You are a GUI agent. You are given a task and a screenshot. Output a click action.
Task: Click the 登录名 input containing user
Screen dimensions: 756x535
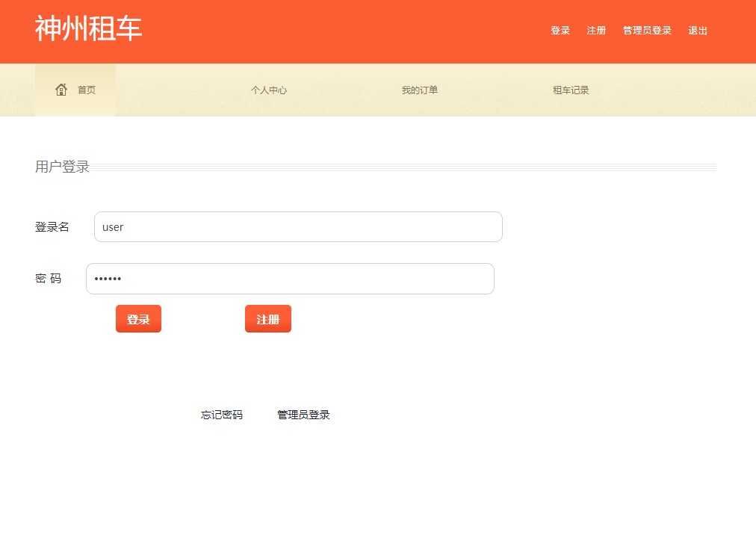[x=297, y=226]
